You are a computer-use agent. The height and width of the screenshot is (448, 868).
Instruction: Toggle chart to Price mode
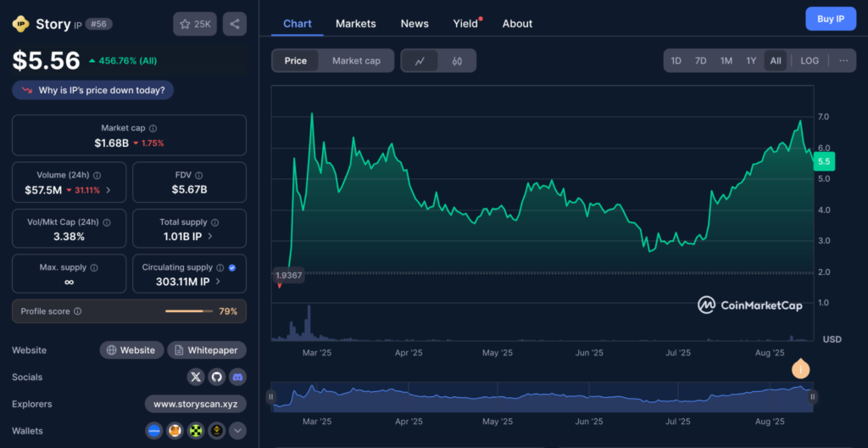(296, 61)
